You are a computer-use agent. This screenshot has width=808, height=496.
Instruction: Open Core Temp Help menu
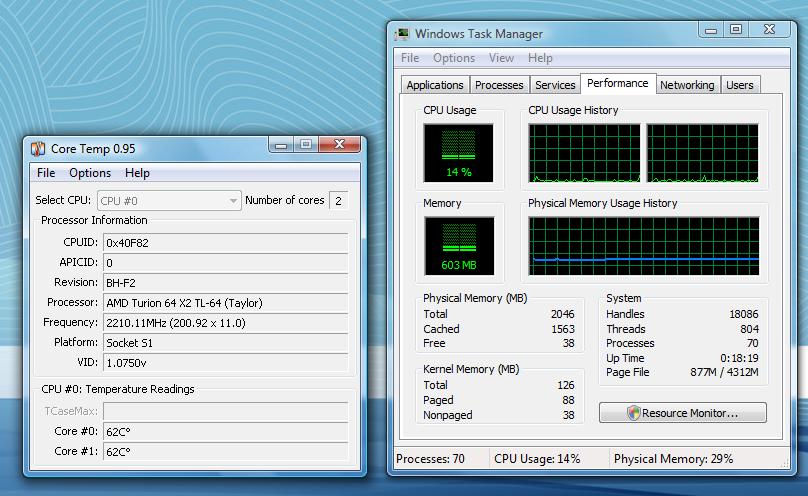137,173
